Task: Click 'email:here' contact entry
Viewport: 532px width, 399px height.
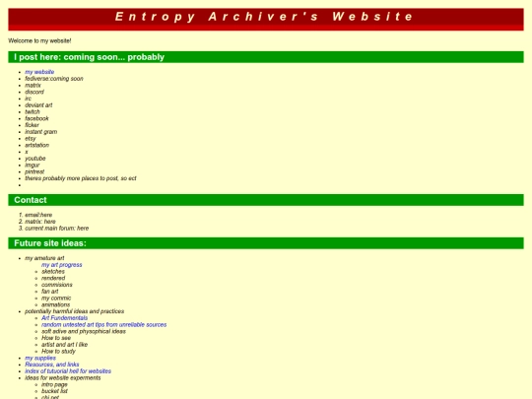Action: [x=38, y=215]
